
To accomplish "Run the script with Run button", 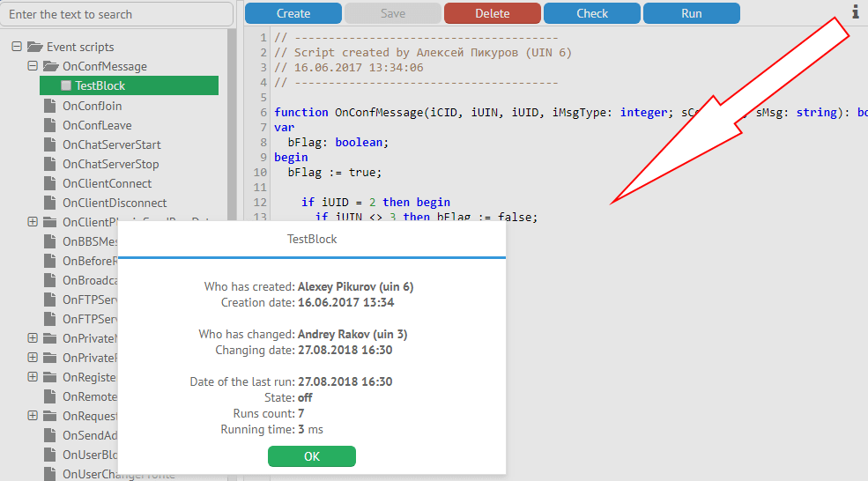I will click(x=691, y=13).
